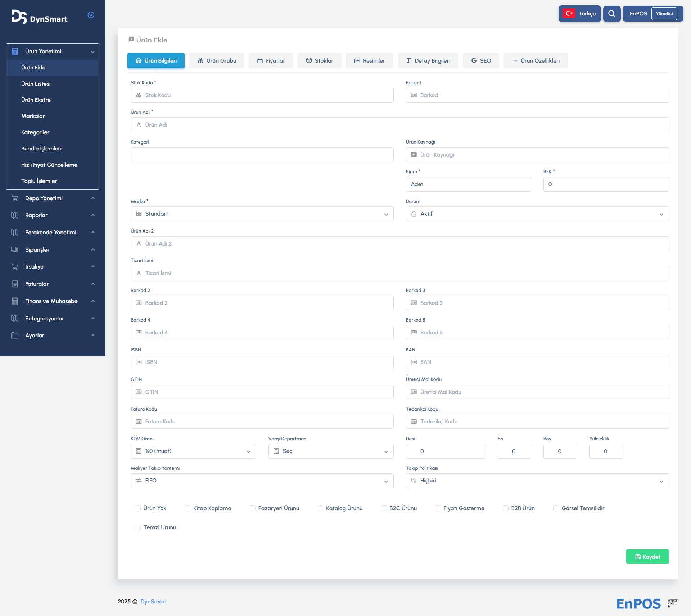
Task: Click the Ayarlar folder icon in sidebar
Action: coord(15,336)
